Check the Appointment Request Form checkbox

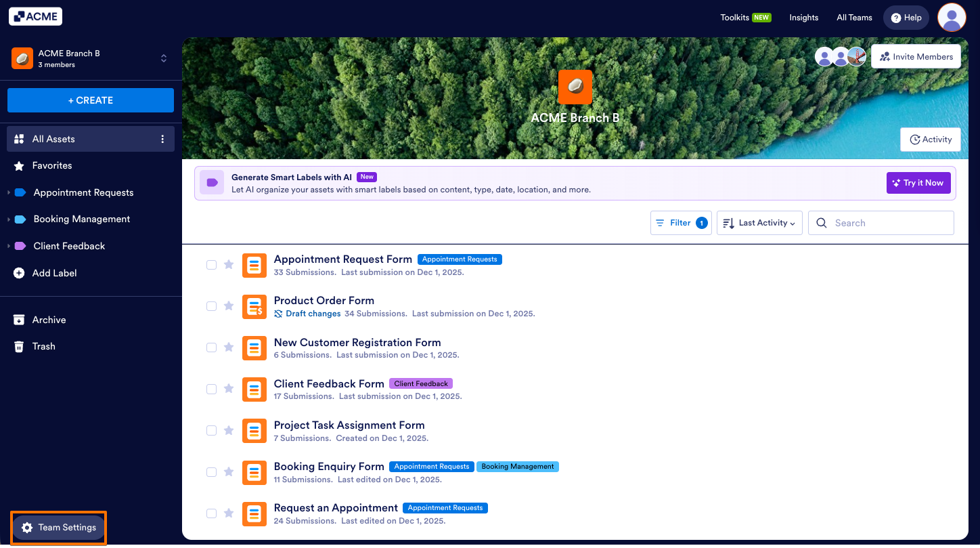point(211,265)
